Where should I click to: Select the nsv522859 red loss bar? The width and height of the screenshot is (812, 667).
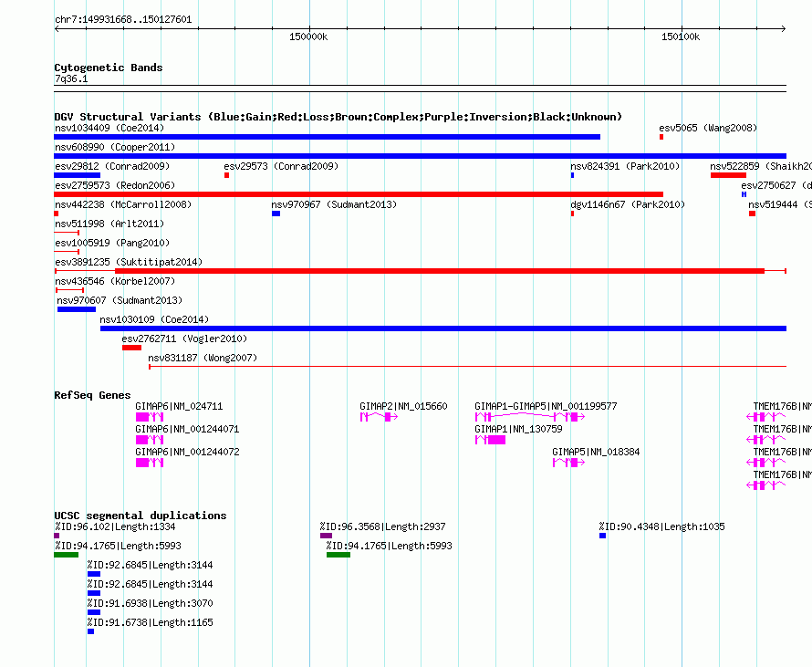point(728,175)
